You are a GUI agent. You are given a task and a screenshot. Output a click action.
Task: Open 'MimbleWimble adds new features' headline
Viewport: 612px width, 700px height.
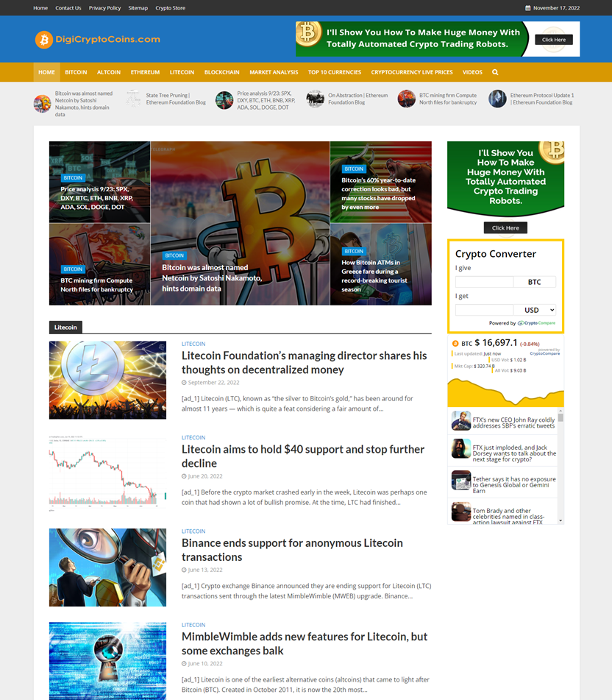click(x=305, y=644)
